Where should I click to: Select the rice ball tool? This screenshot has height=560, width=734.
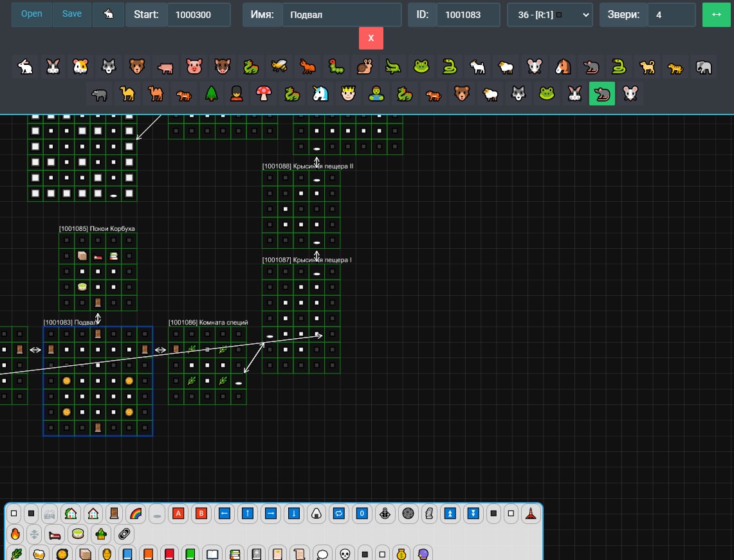click(316, 514)
